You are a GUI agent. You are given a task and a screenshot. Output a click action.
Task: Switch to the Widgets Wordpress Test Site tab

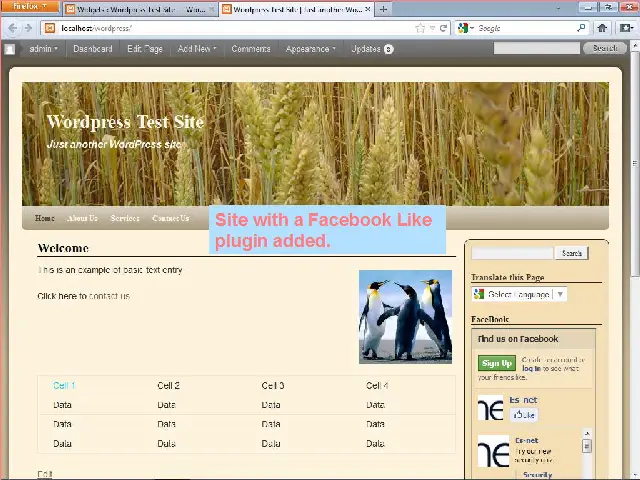click(x=140, y=9)
